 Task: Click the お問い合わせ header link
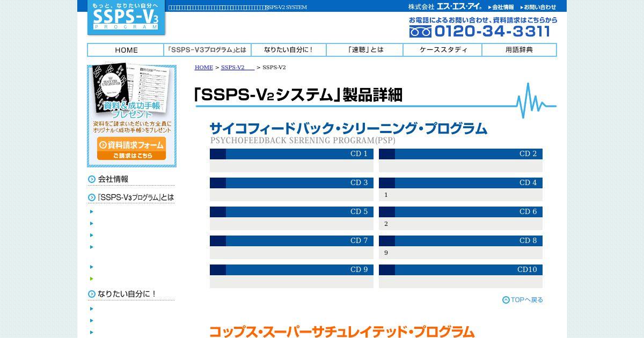coord(538,7)
